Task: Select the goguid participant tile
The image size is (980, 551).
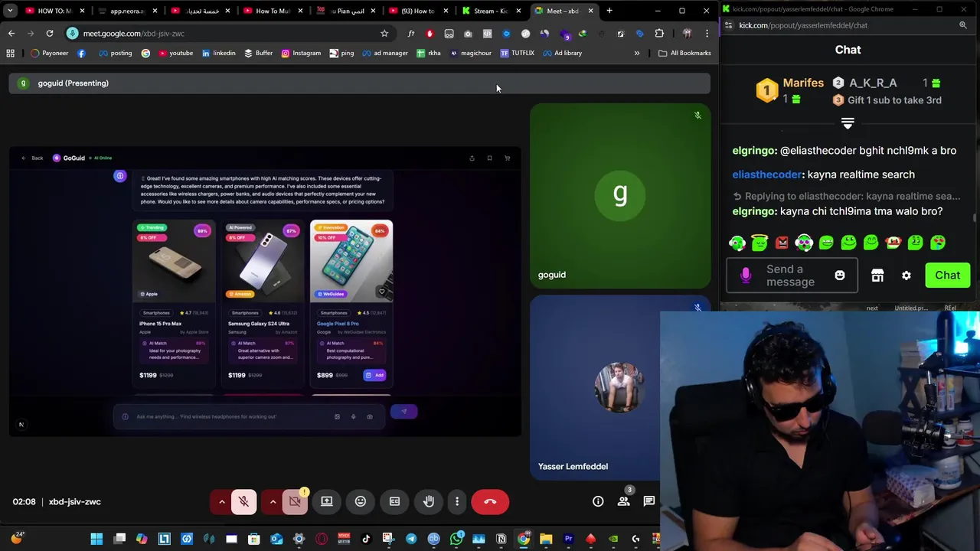Action: point(620,196)
